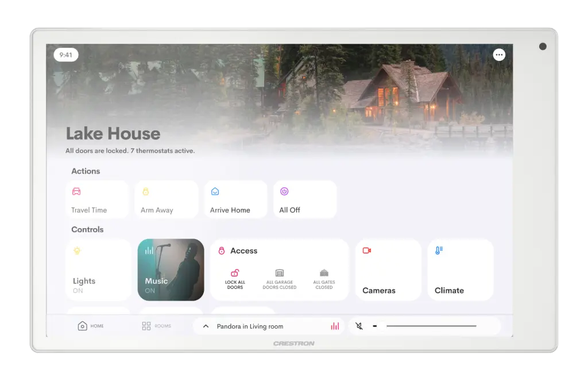Tap the red equalizer bars icon
This screenshot has width=588, height=381.
[335, 326]
